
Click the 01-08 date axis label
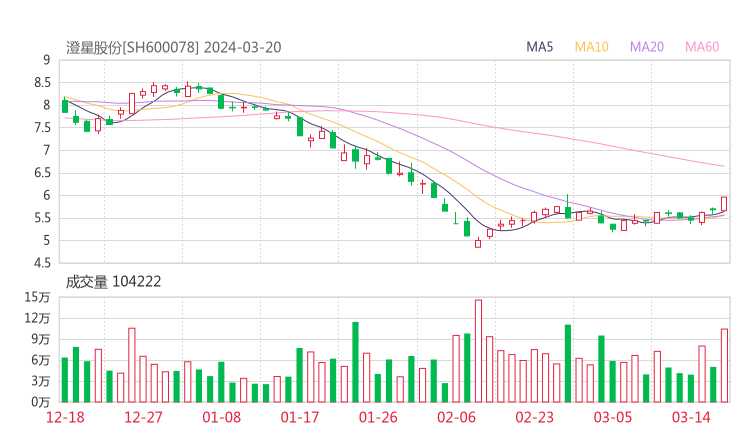pyautogui.click(x=221, y=417)
